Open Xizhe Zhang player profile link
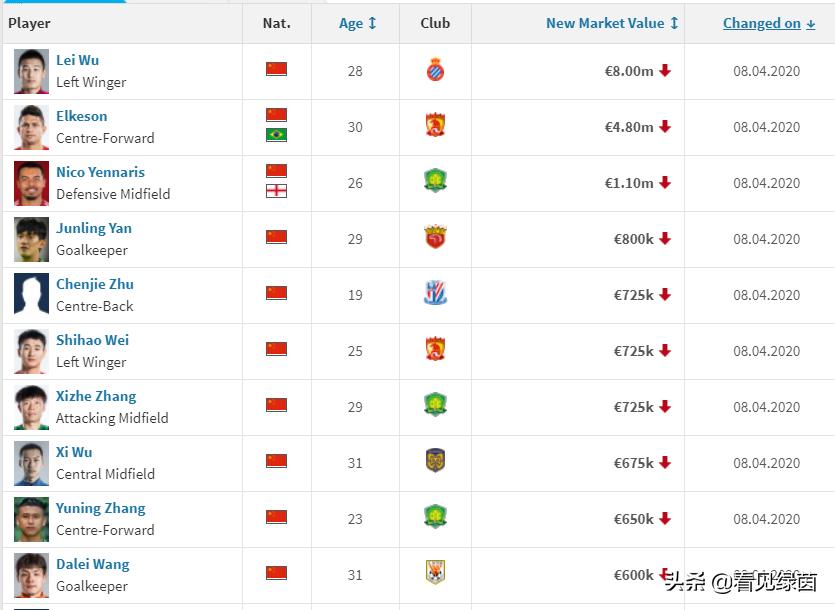Viewport: 835px width, 610px height. (x=96, y=396)
